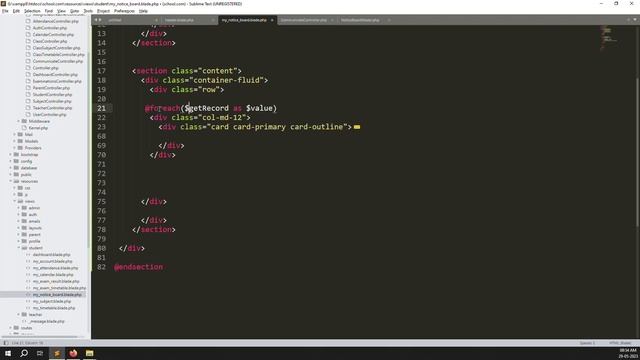The height and width of the screenshot is (360, 640).
Task: Open UserController.php in sidebar
Action: 49,115
